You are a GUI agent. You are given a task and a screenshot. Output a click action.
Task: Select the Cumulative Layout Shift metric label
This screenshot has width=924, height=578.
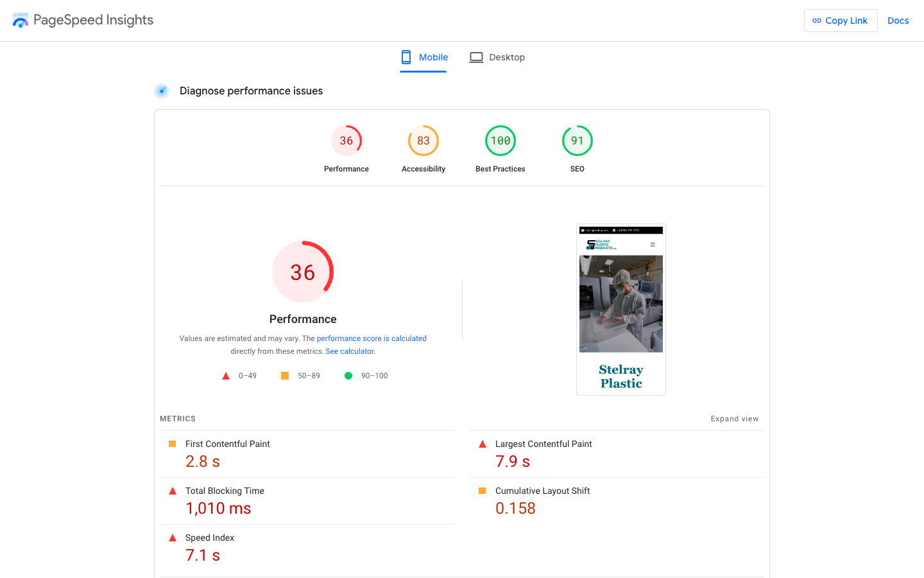pyautogui.click(x=542, y=491)
